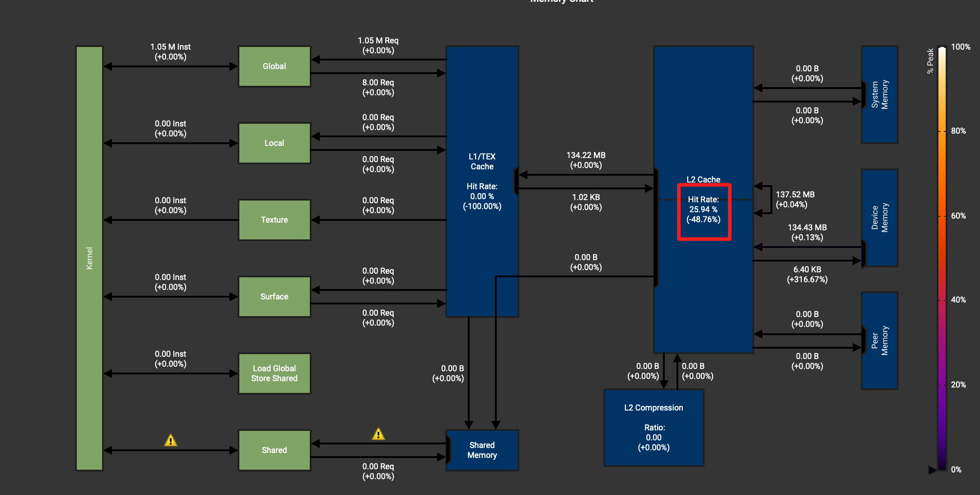
Task: Click the Kernel vertical bar
Action: pos(89,258)
